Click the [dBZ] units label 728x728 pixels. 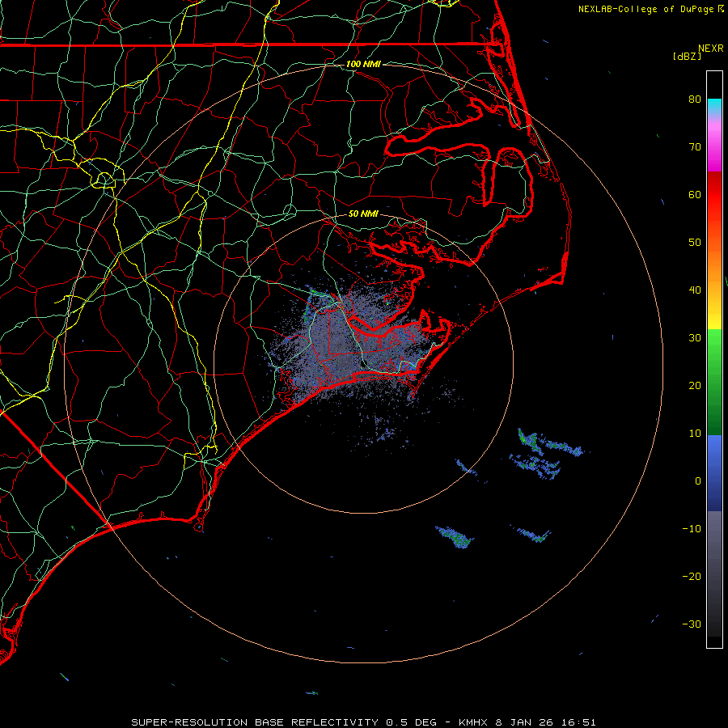click(687, 57)
